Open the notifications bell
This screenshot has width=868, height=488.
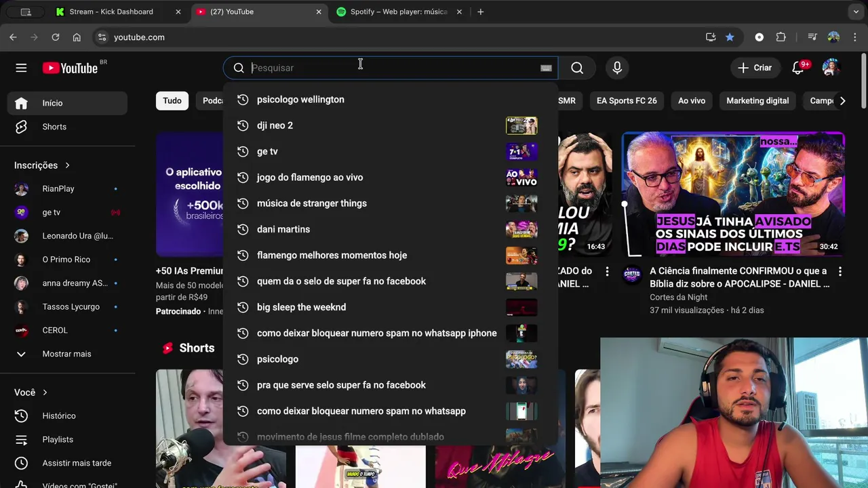click(798, 68)
